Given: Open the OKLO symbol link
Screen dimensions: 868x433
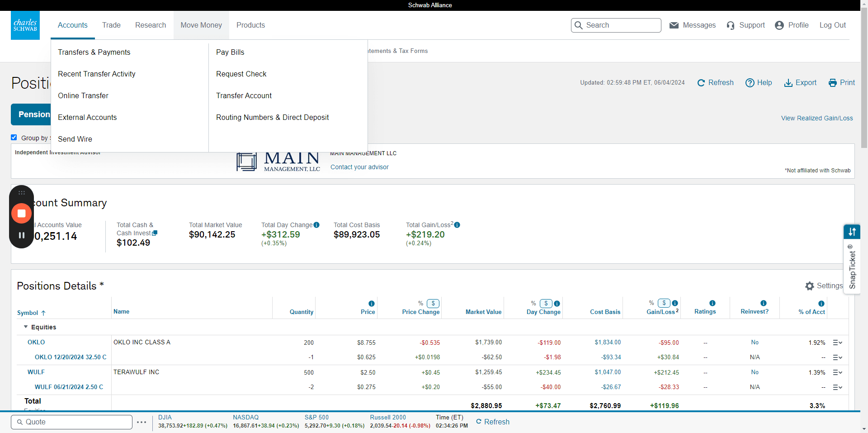Looking at the screenshot, I should (36, 342).
